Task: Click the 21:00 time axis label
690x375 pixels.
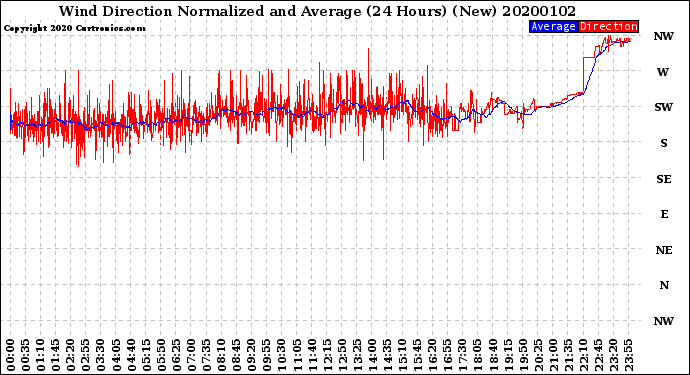Action: 553,355
